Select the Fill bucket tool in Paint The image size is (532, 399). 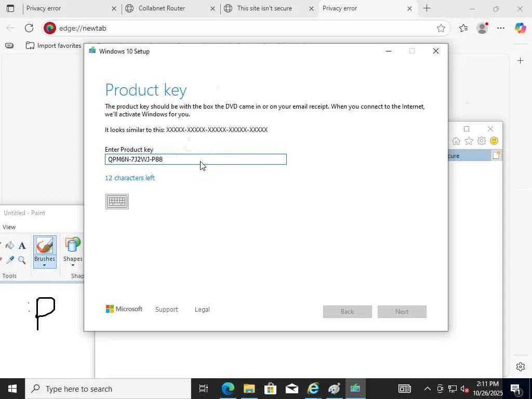(10, 245)
